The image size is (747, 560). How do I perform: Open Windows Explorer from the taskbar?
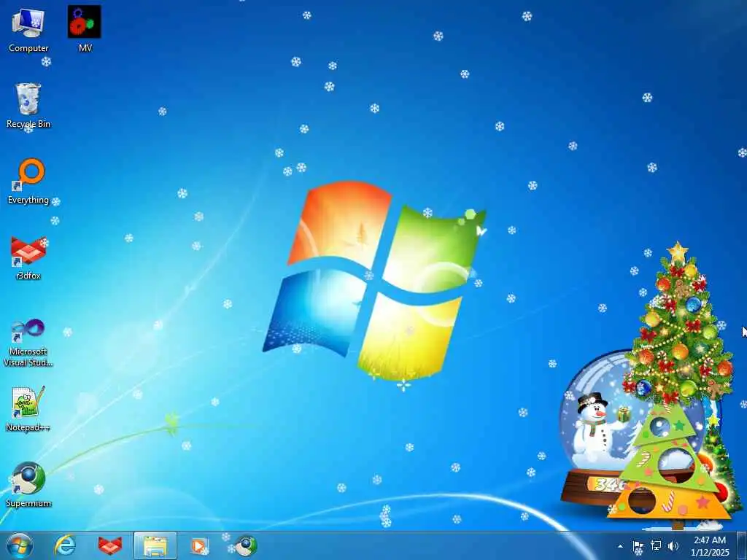(x=155, y=545)
